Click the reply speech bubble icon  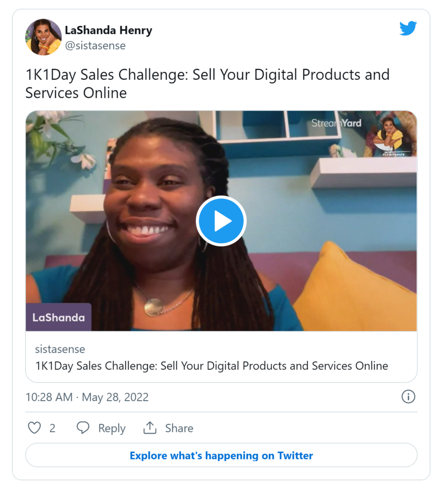(x=83, y=428)
